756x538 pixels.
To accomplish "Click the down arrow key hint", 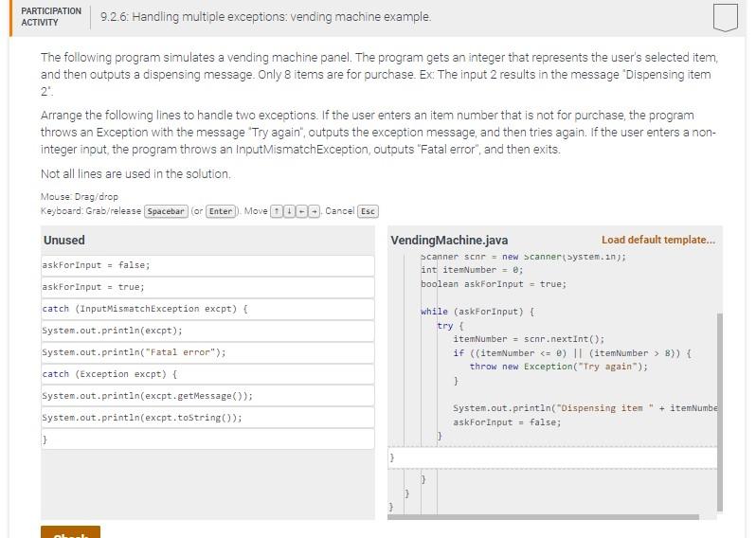I will pyautogui.click(x=289, y=211).
